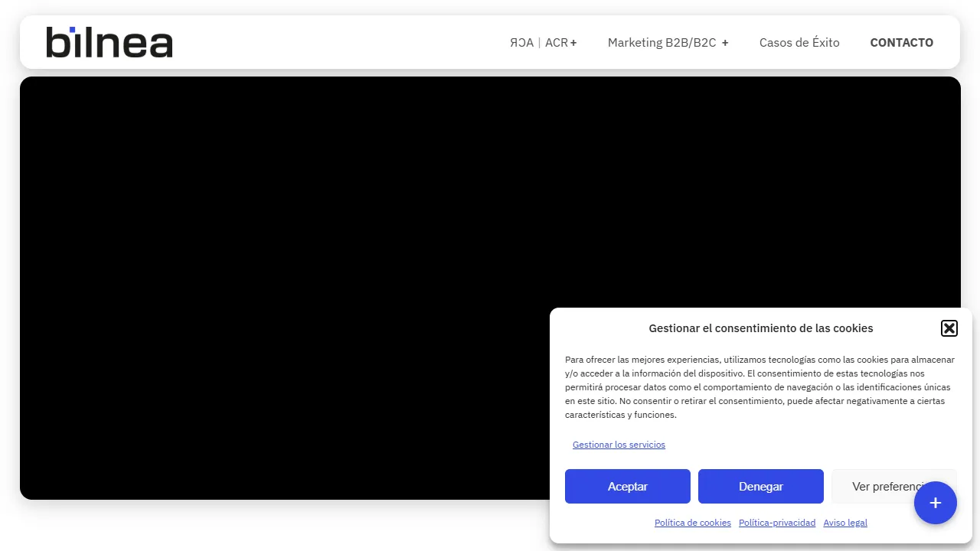
Task: Expand the Marketing B2B/B2C submenu
Action: [724, 43]
